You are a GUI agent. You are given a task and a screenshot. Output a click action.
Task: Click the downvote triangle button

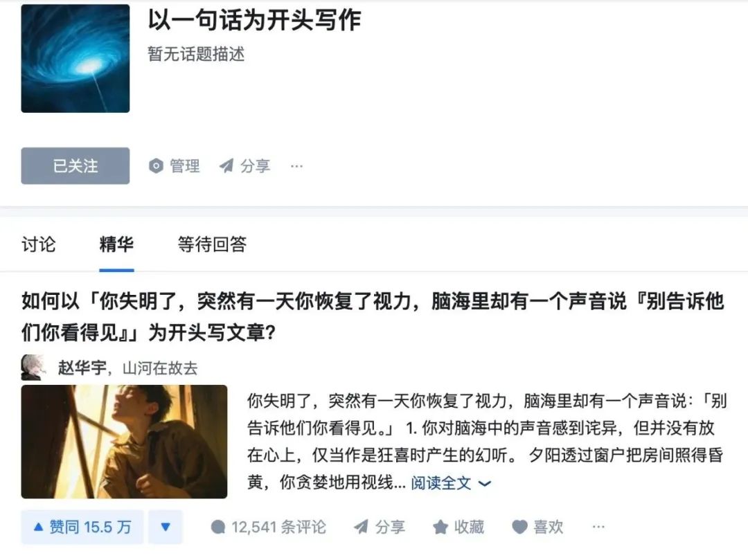coord(165,527)
